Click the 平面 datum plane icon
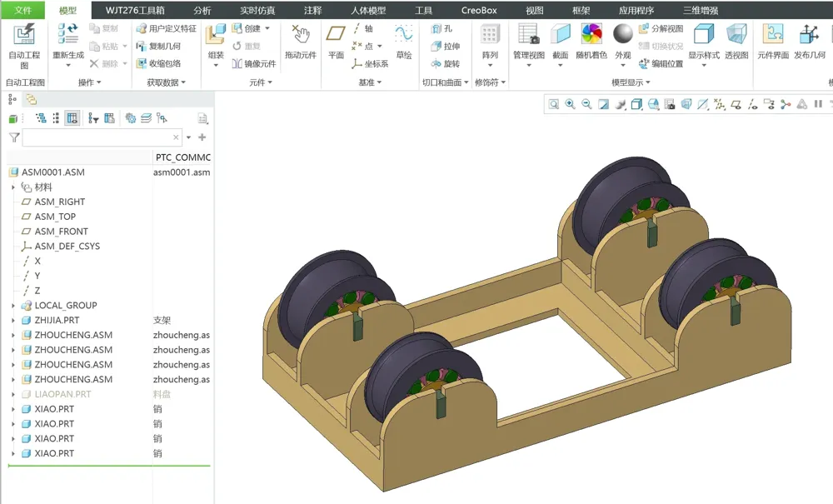 coord(336,34)
